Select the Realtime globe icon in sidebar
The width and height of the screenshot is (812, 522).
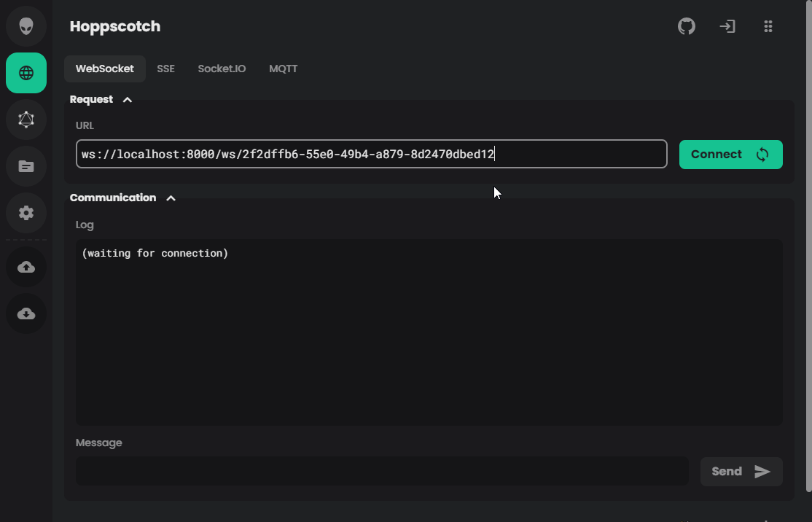[x=26, y=73]
